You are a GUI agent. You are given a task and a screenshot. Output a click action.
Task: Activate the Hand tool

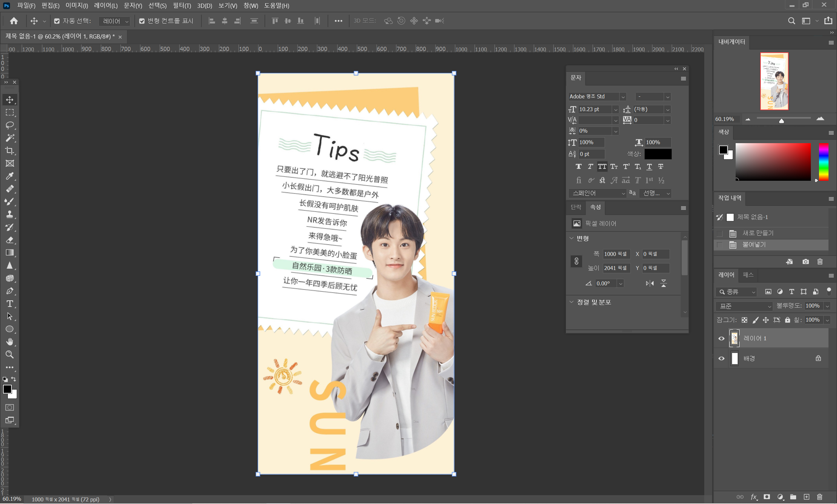point(9,342)
